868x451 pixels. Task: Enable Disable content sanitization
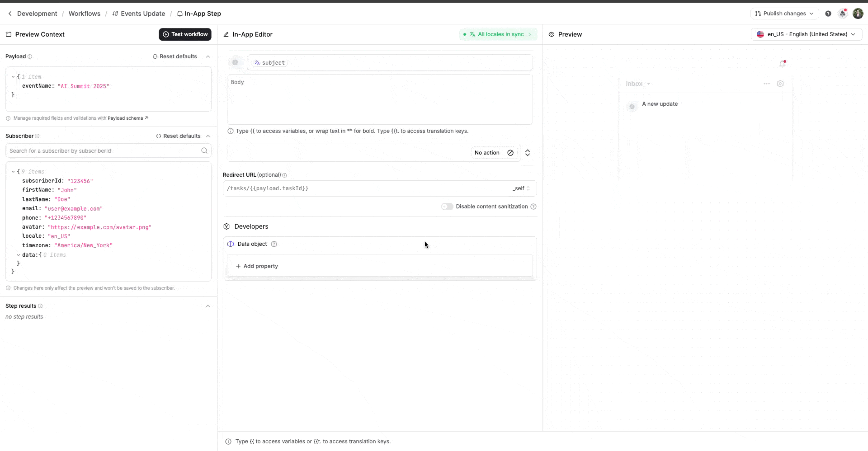[x=447, y=207]
